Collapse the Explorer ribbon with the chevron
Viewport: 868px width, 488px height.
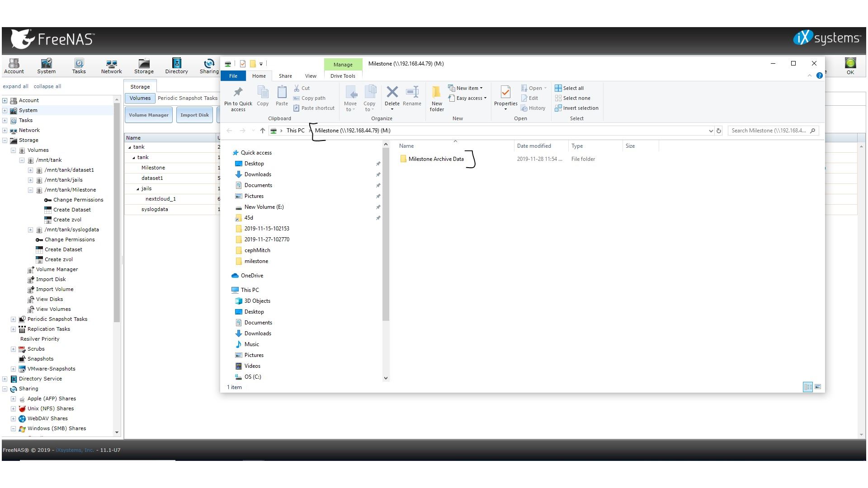click(x=809, y=75)
